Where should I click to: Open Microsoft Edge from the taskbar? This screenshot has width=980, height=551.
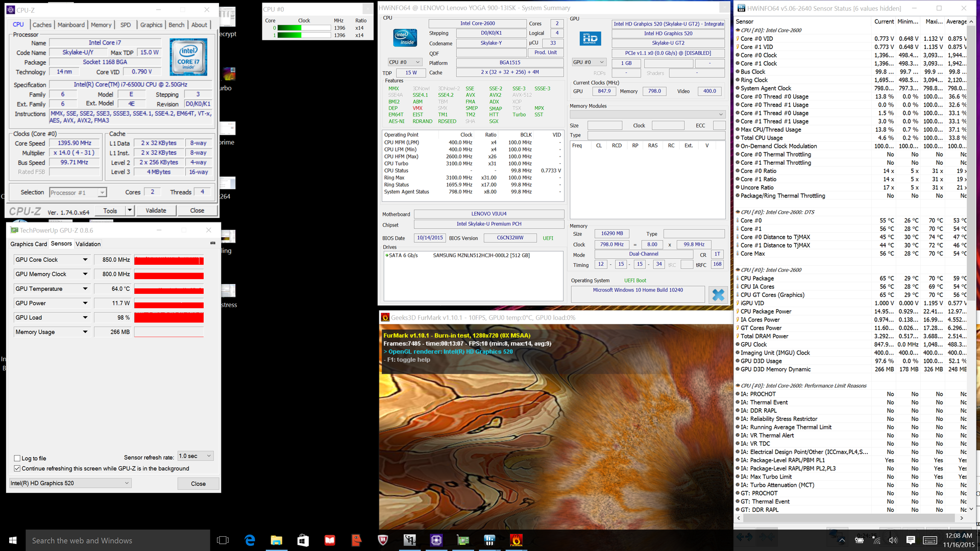point(250,540)
